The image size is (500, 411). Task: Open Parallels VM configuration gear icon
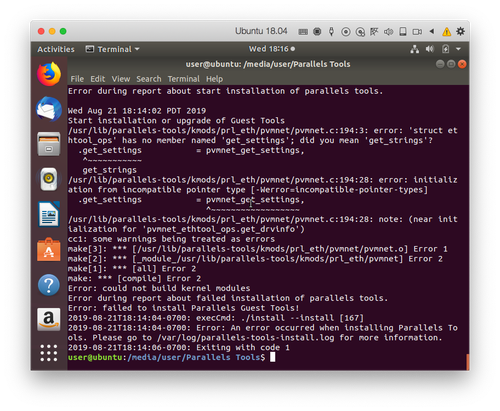click(460, 31)
